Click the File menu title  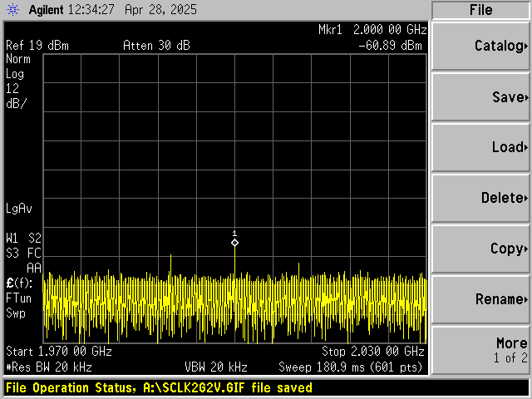tap(480, 10)
